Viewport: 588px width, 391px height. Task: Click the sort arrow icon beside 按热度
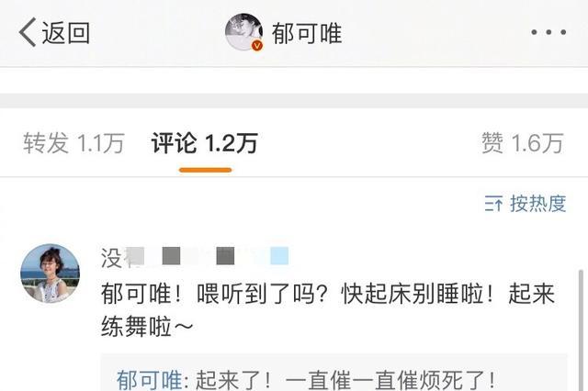click(x=493, y=204)
